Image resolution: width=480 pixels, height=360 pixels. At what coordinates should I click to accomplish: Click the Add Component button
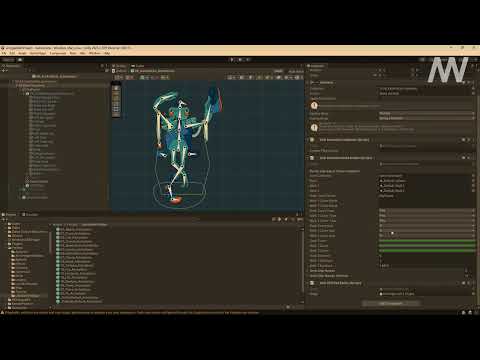[391, 304]
